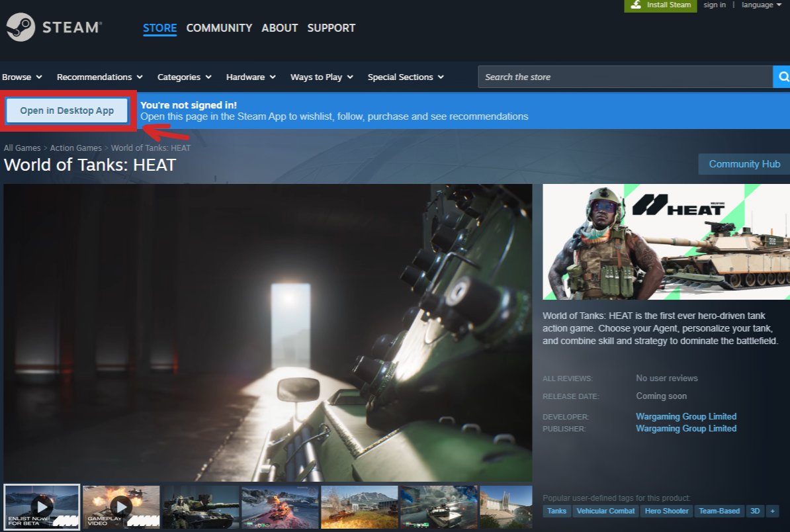
Task: Select the mountain field screenshot thumbnail
Action: [x=359, y=507]
